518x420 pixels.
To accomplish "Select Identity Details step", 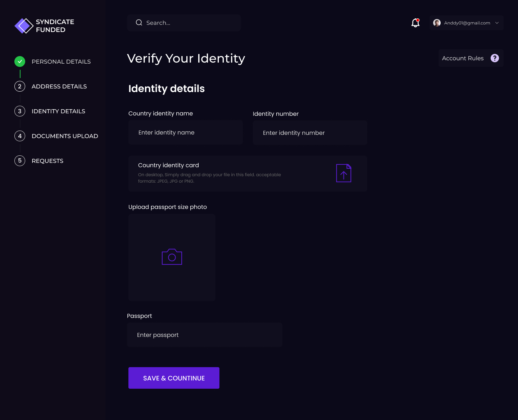I will point(58,111).
